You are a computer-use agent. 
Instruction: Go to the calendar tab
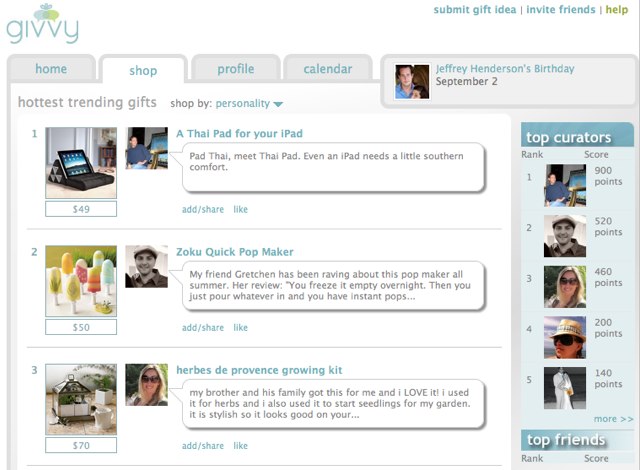pyautogui.click(x=328, y=69)
